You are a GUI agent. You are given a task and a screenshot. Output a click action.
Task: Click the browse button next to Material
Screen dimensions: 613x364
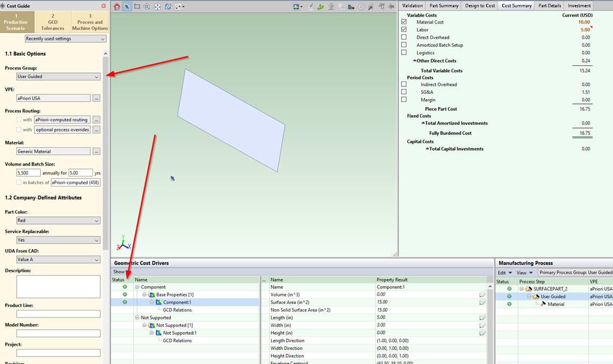(96, 152)
